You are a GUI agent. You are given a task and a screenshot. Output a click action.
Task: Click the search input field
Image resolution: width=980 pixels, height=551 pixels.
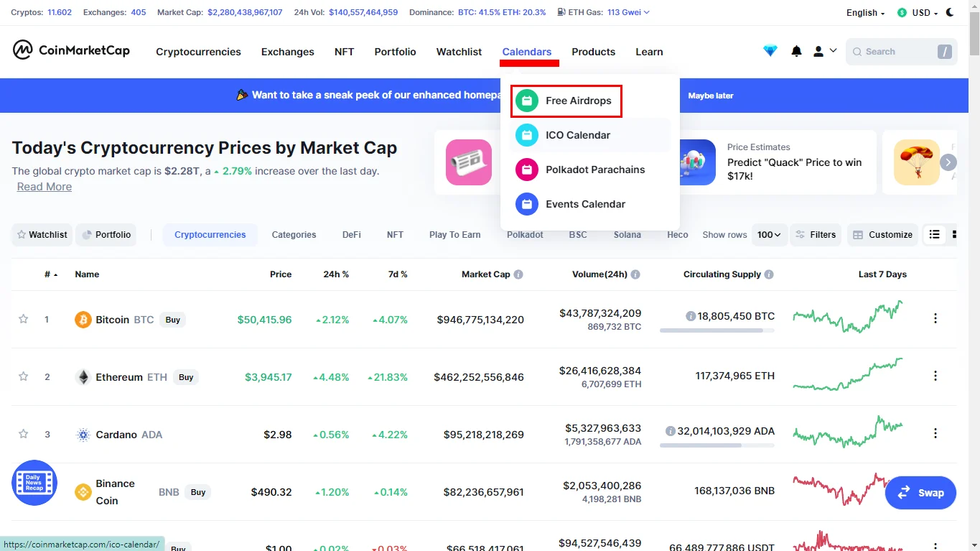901,52
